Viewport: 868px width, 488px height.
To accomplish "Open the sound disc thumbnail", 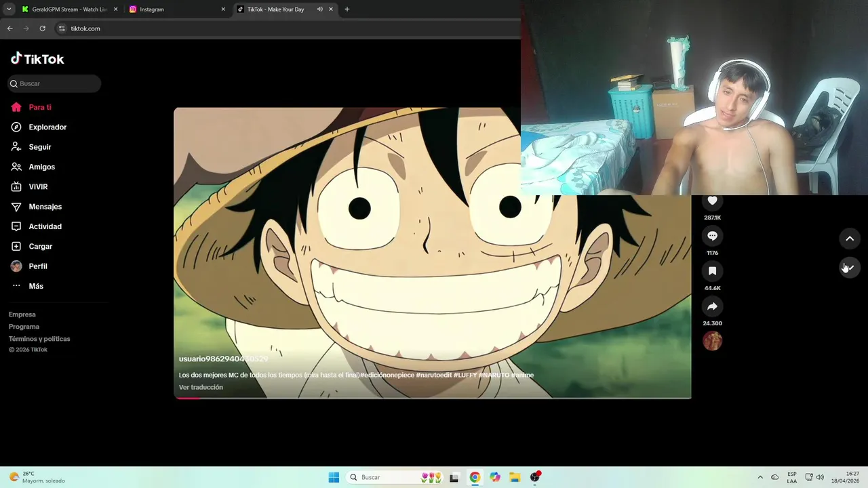I will 712,341.
